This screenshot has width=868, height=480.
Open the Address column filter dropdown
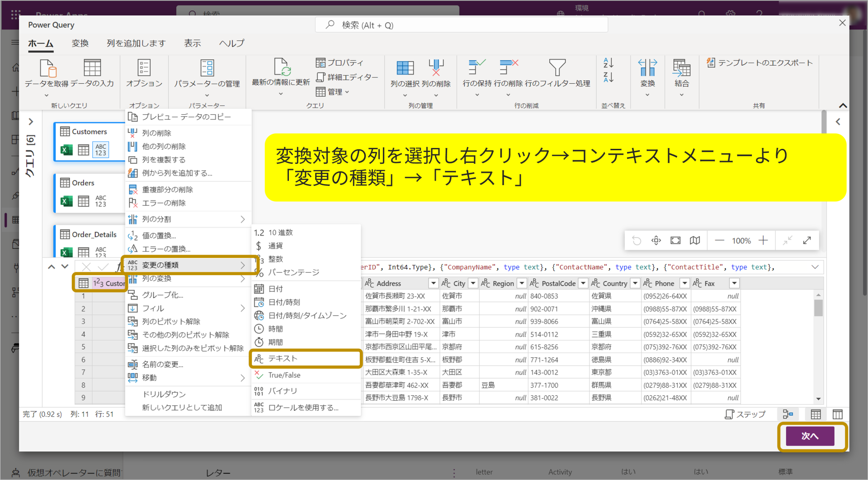click(434, 283)
